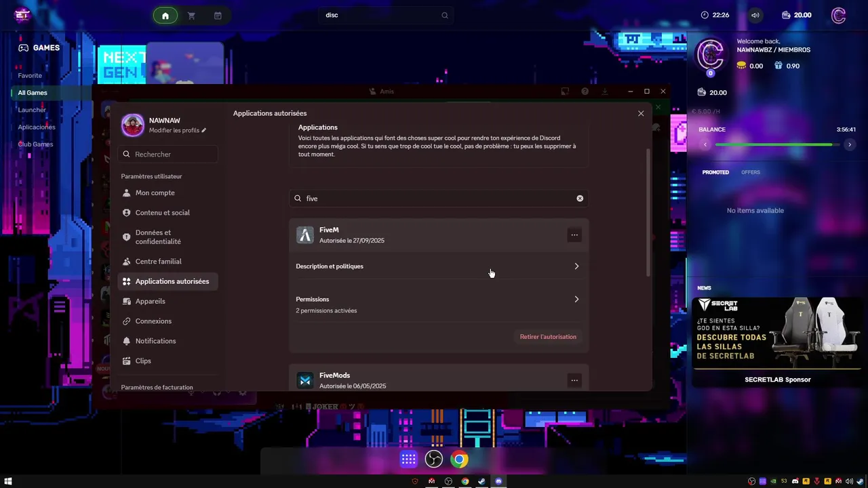Click the launcher logo in top-left corner
This screenshot has width=868, height=488.
pos(22,15)
